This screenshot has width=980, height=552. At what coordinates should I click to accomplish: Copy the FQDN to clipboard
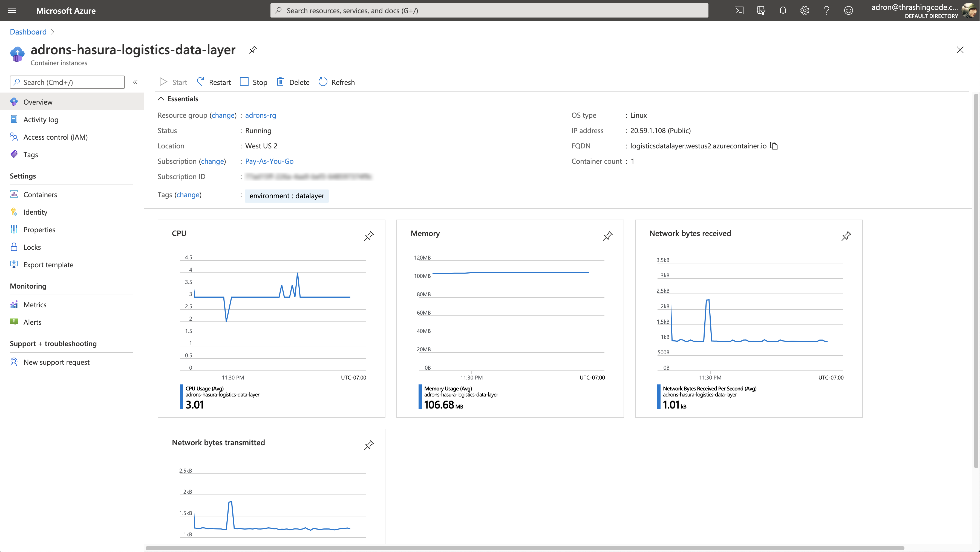(774, 146)
